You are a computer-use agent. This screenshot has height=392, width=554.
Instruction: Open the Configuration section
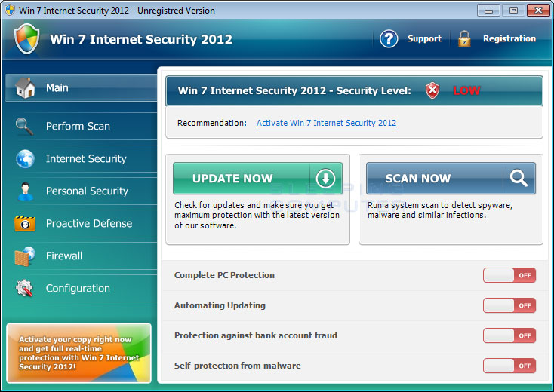[81, 289]
